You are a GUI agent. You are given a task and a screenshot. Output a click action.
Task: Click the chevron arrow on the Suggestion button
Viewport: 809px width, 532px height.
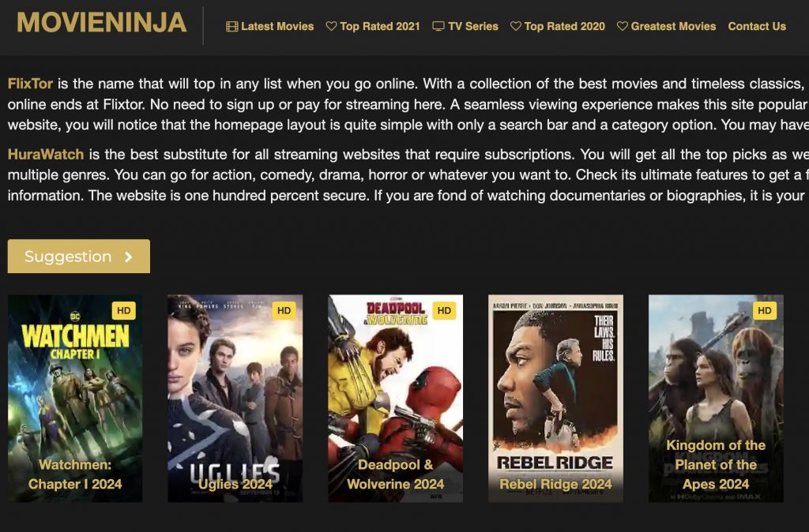(129, 257)
